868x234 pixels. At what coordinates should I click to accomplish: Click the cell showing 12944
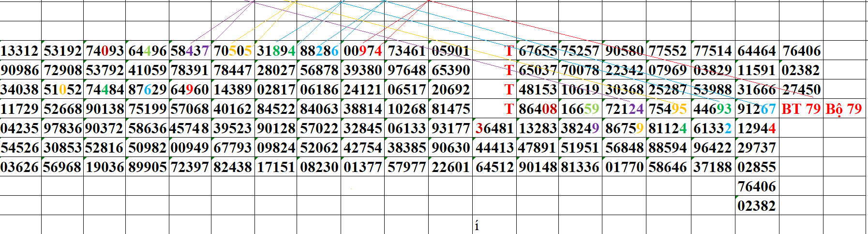tap(757, 128)
